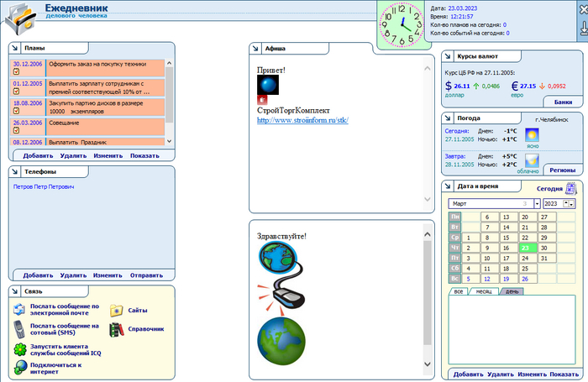588x382 pixels.
Task: Collapse the Курсы валют panel arrow
Action: coord(449,56)
